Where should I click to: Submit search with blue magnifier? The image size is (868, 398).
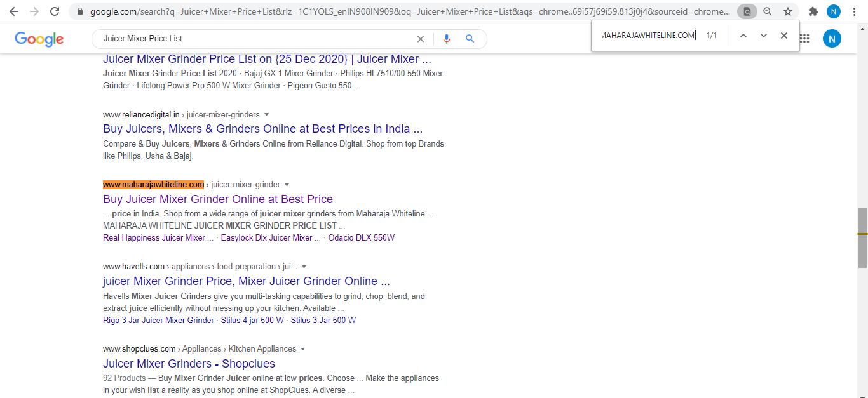470,39
